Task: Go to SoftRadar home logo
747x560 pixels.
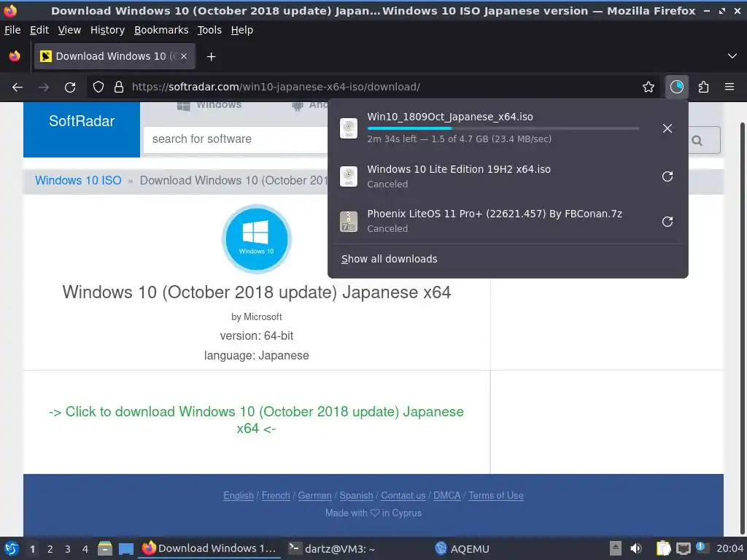Action: point(82,121)
